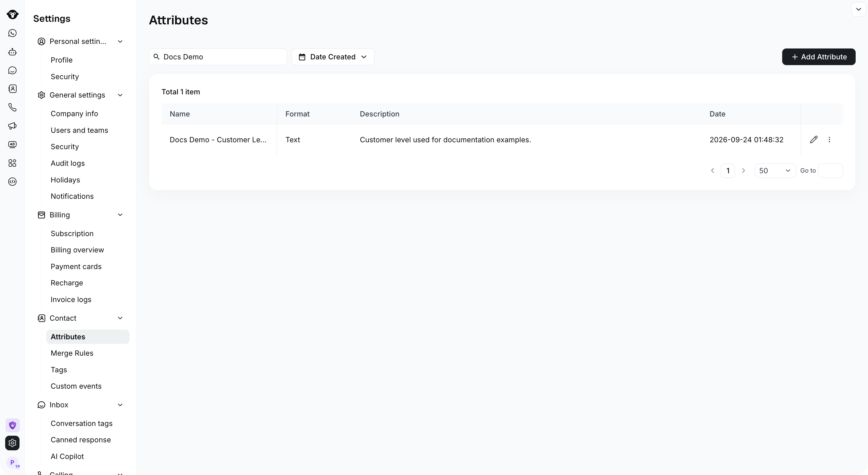
Task: Collapse the General settings section
Action: point(120,95)
